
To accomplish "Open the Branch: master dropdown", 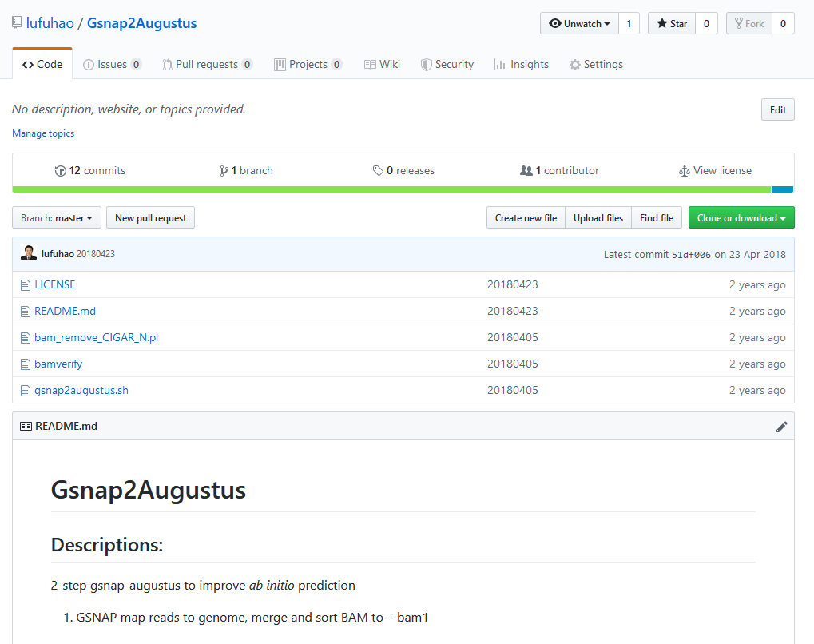I will tap(57, 217).
